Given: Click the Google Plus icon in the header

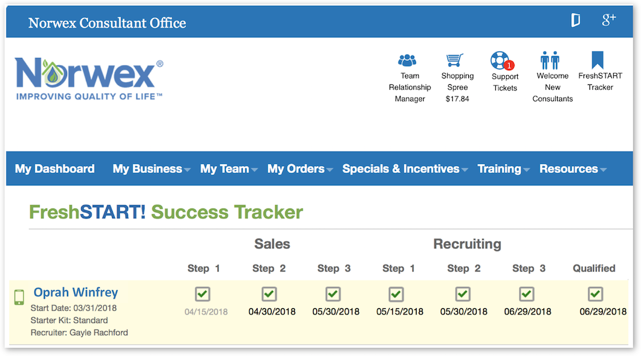Looking at the screenshot, I should click(609, 19).
